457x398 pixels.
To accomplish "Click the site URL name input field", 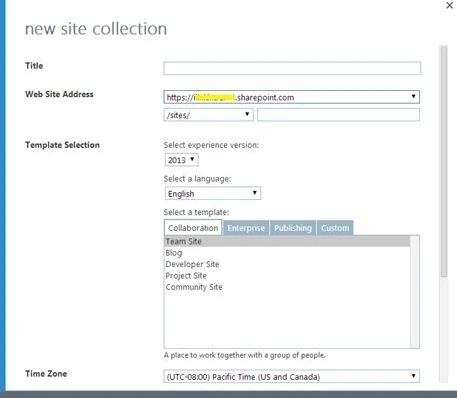I will (x=338, y=115).
